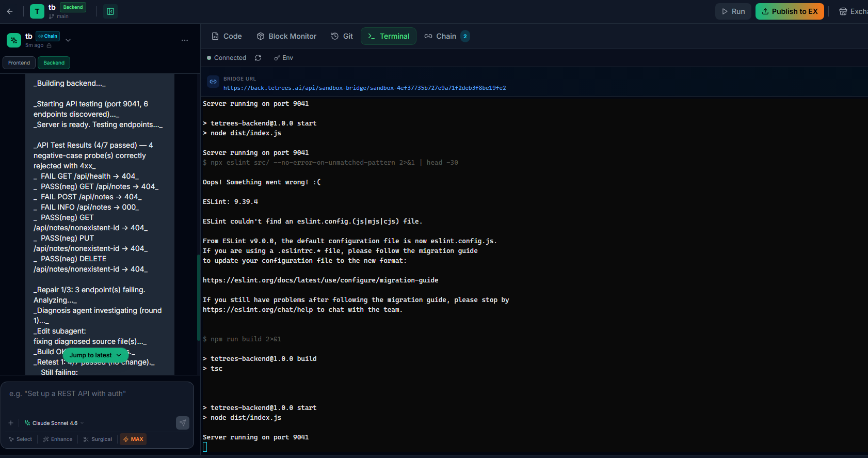Viewport: 868px width, 458px height.
Task: Open the sandbox bridge URL link
Action: tap(364, 88)
